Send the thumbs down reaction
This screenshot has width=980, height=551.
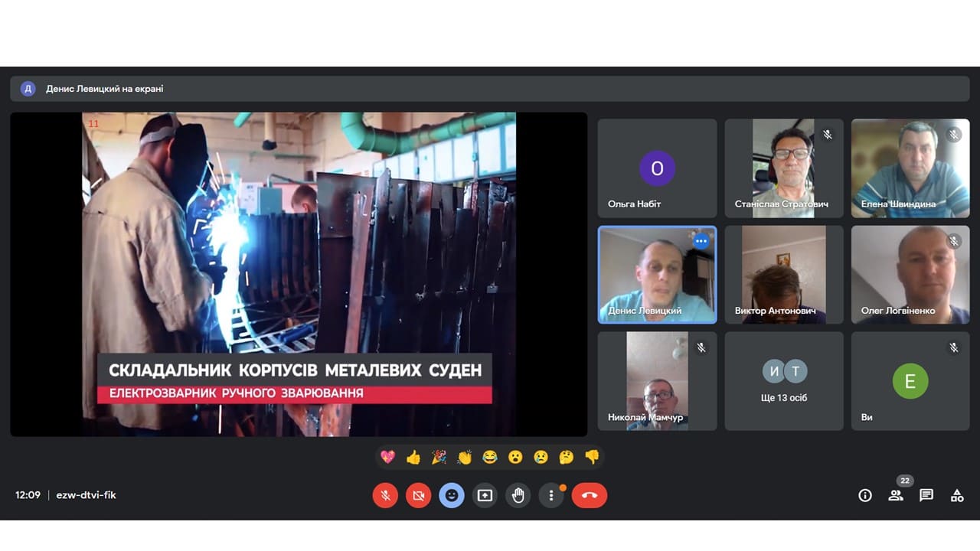592,457
